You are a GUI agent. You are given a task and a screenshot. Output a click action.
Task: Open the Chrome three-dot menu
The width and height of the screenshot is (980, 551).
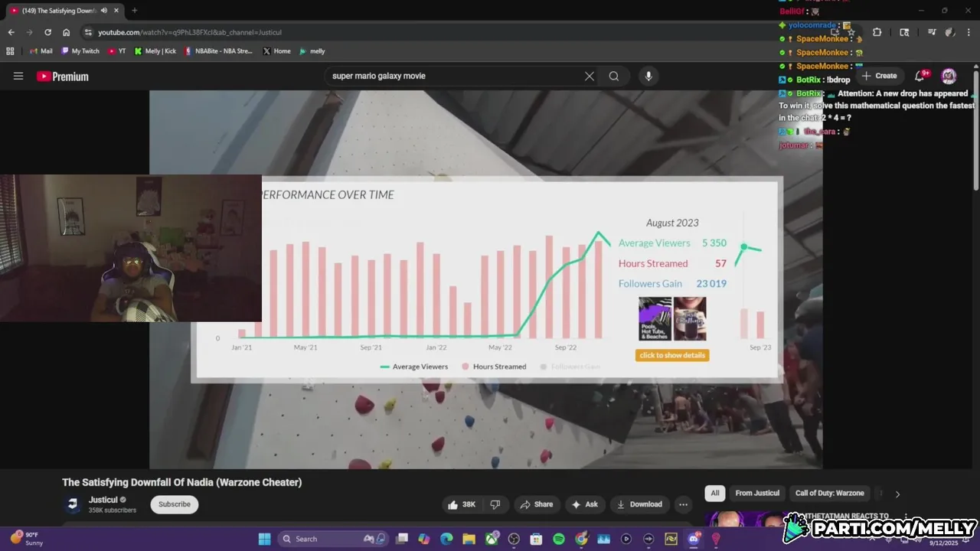point(967,32)
